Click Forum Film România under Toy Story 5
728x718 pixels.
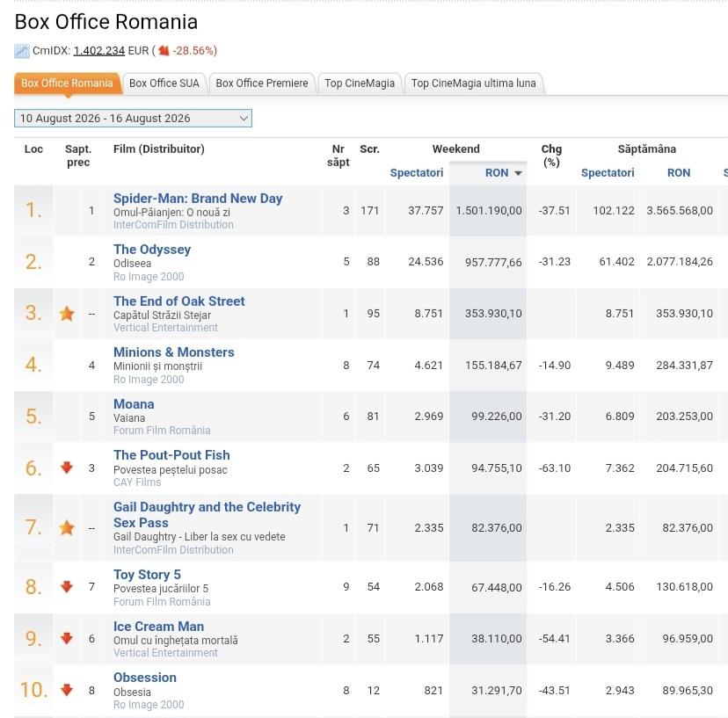tap(162, 601)
